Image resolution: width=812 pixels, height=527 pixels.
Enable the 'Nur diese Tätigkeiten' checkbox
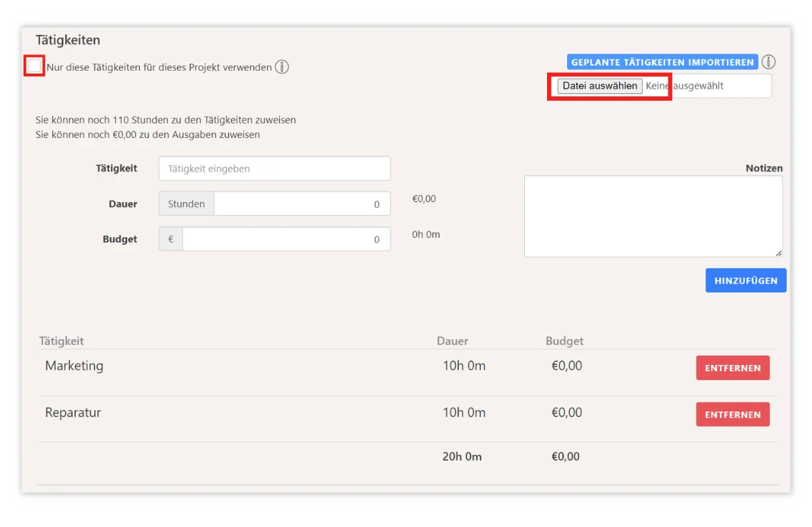tap(34, 66)
